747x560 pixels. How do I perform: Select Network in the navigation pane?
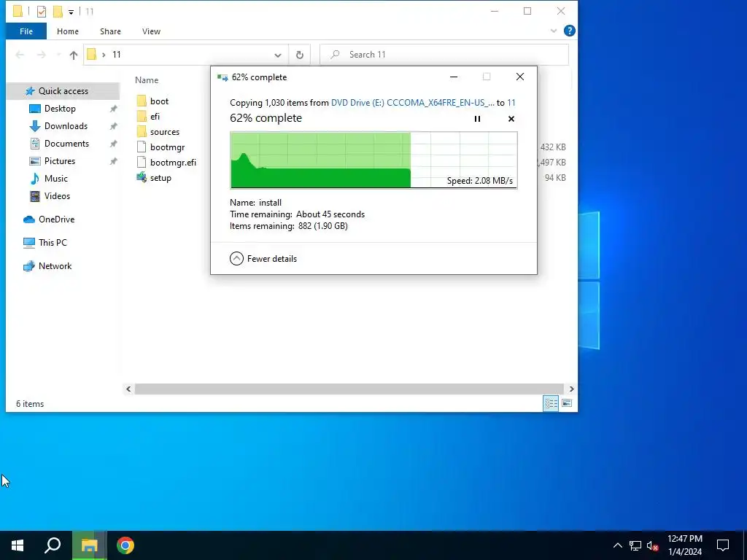point(55,266)
